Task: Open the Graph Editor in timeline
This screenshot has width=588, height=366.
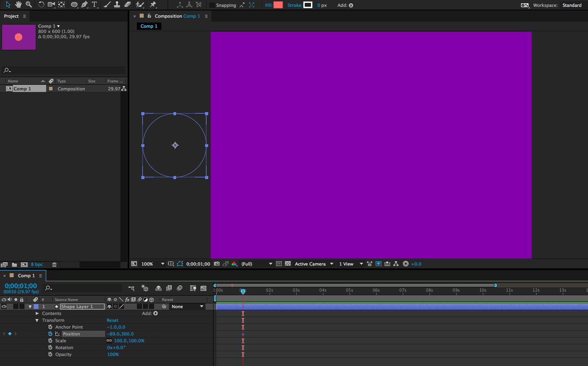Action: (x=203, y=288)
